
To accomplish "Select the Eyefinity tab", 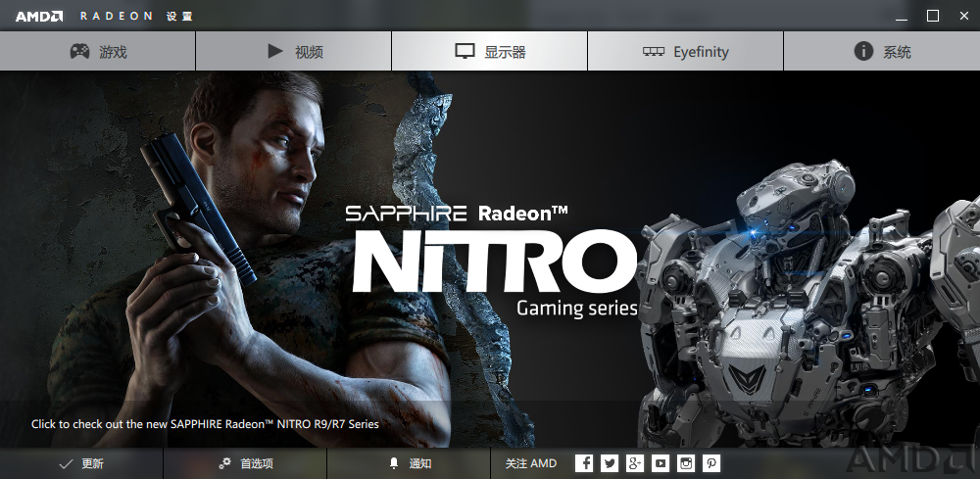I will tap(686, 51).
